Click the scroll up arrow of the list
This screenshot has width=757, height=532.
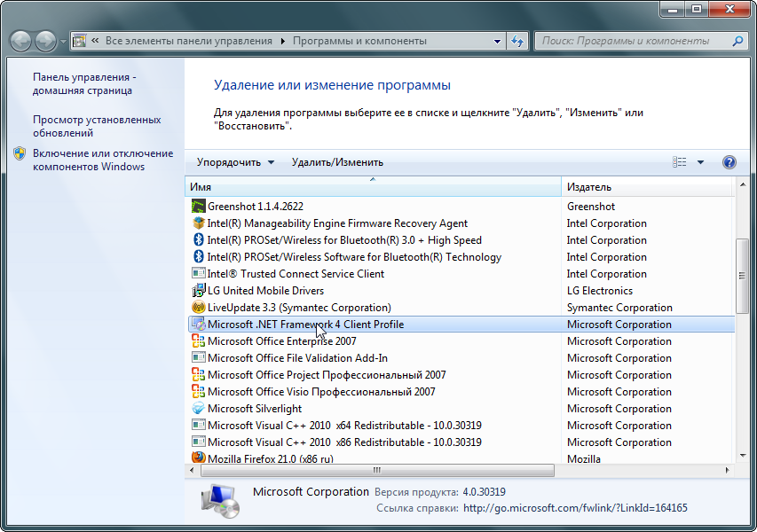(743, 184)
